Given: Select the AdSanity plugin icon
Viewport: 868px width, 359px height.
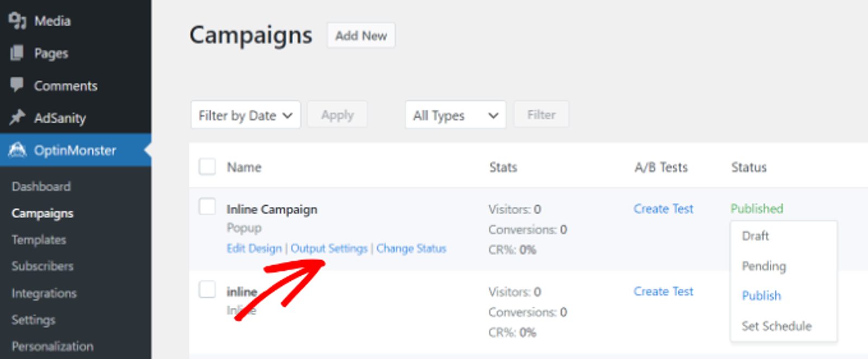Looking at the screenshot, I should pyautogui.click(x=18, y=118).
